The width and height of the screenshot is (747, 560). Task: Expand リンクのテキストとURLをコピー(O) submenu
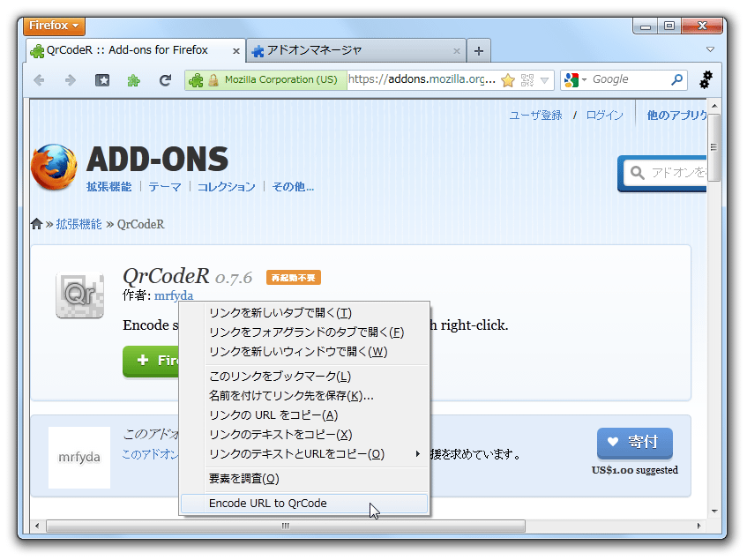(x=304, y=454)
